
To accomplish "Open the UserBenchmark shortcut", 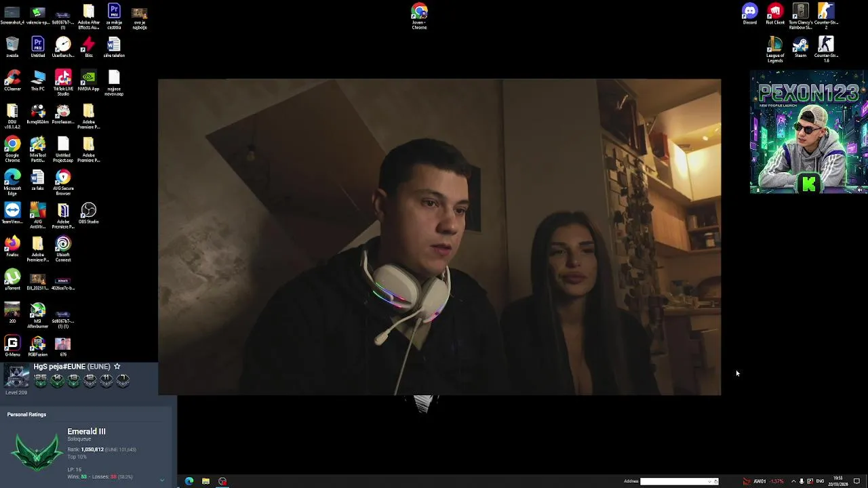I will (63, 47).
